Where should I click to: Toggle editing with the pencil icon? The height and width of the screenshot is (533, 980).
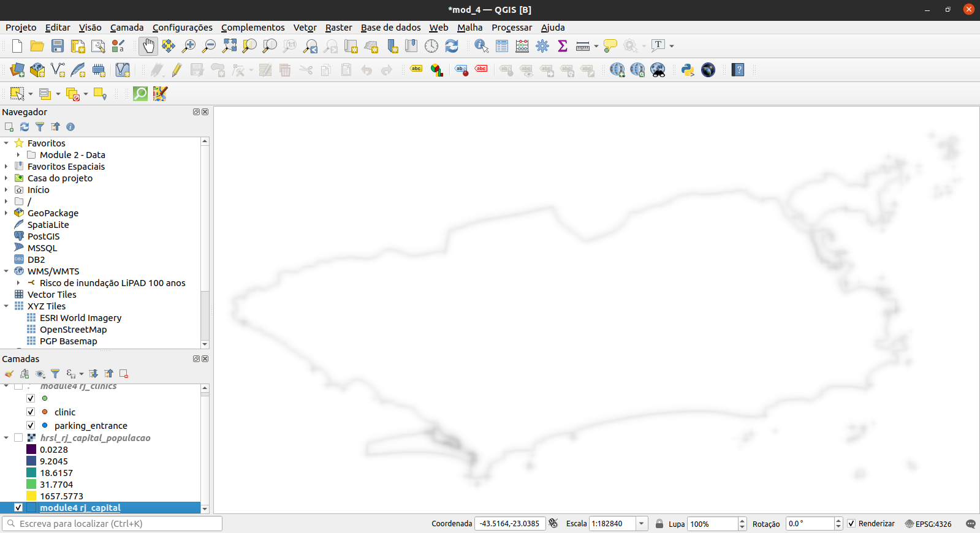177,70
